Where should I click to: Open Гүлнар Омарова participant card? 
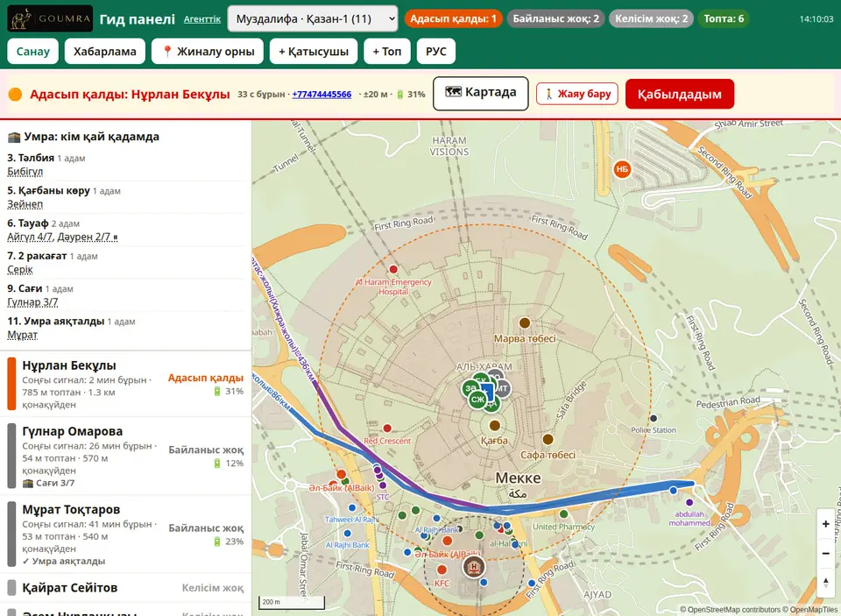125,457
